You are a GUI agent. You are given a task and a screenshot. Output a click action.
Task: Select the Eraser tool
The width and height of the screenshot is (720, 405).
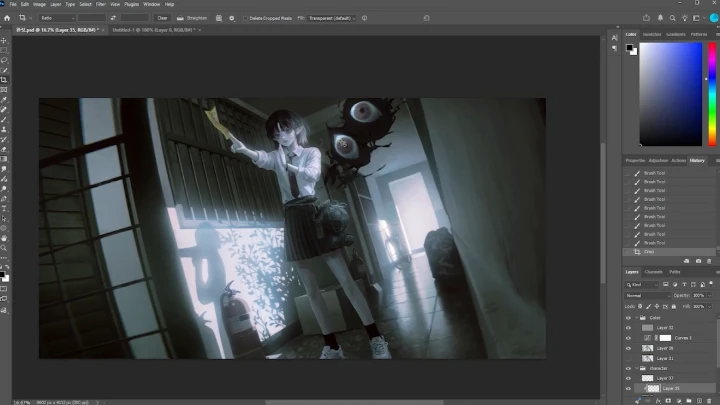pyautogui.click(x=4, y=149)
